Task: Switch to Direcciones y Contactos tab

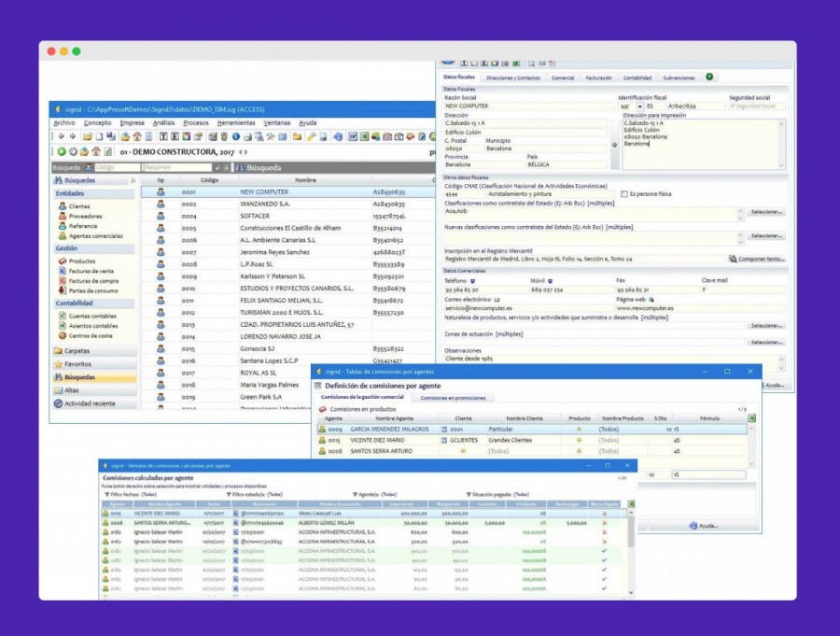Action: pyautogui.click(x=513, y=78)
